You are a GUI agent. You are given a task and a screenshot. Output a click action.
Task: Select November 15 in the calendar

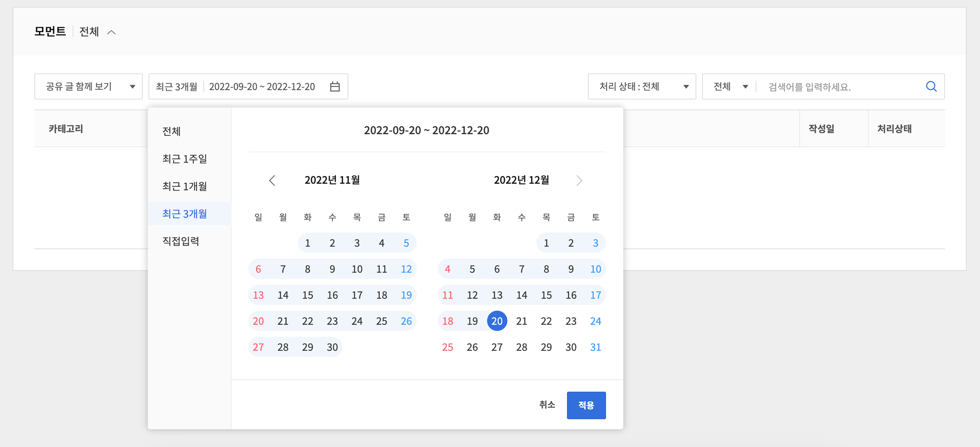tap(308, 295)
